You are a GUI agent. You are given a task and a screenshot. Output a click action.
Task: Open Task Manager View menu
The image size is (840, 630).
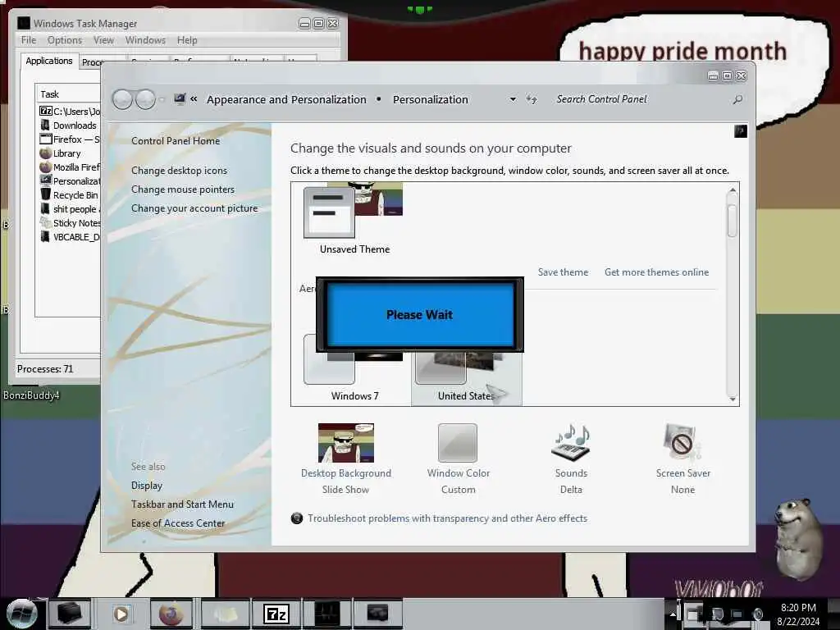point(103,40)
